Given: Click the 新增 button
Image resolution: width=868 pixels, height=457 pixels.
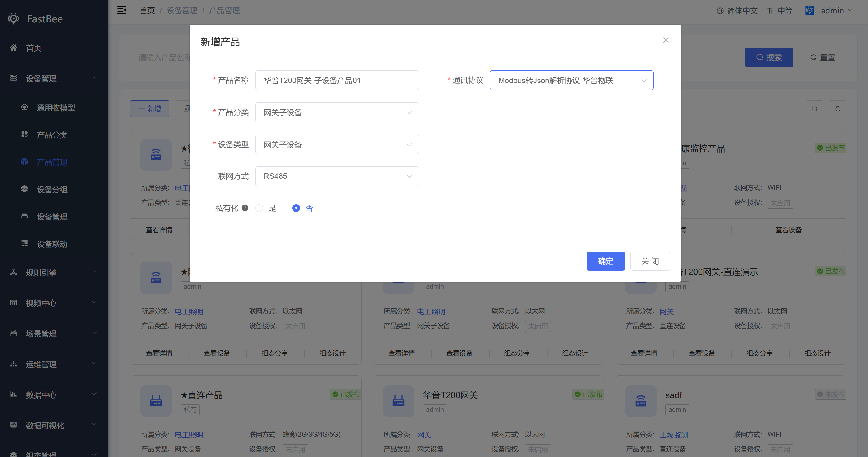Looking at the screenshot, I should pyautogui.click(x=149, y=108).
